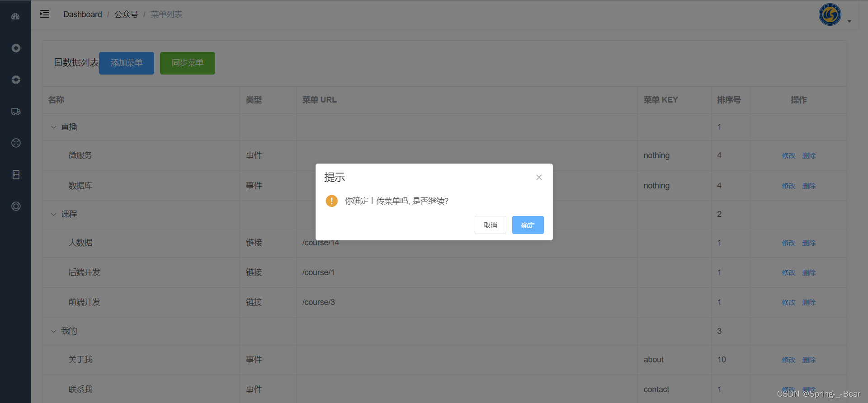Click the sort number 10 cell
This screenshot has width=868, height=403.
731,360
